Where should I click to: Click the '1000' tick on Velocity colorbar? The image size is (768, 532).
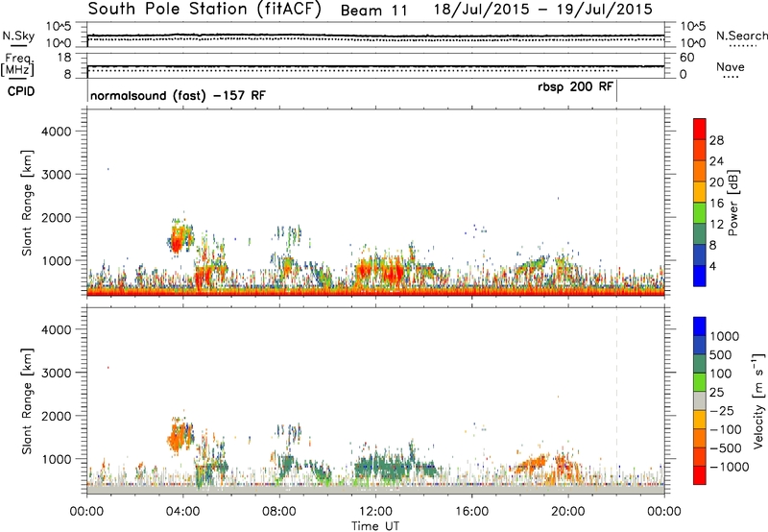(725, 336)
